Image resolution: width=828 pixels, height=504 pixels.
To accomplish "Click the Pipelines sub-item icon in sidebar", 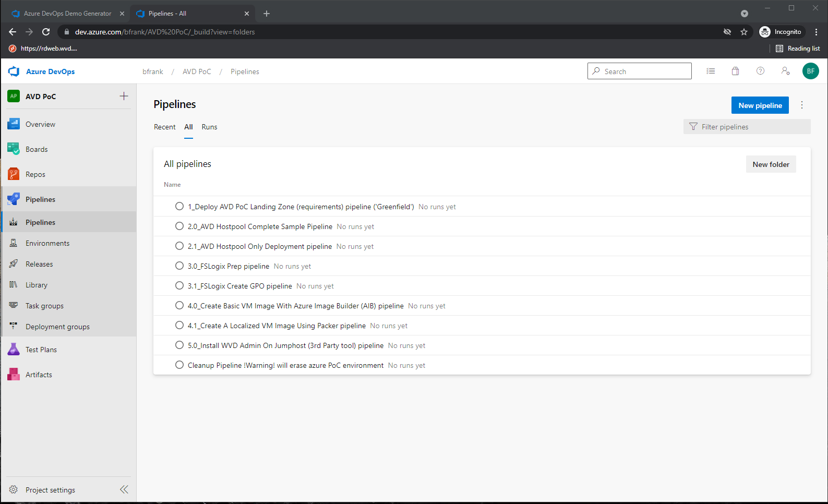I will (x=14, y=222).
